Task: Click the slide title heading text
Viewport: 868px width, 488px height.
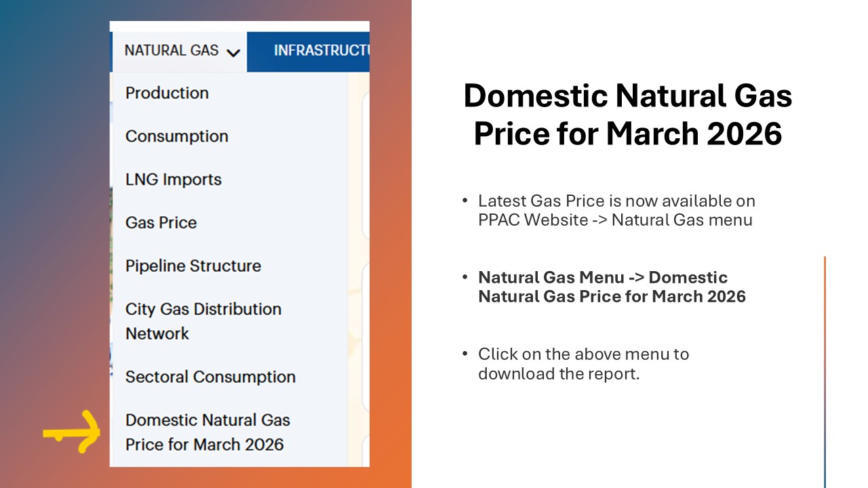Action: 627,115
